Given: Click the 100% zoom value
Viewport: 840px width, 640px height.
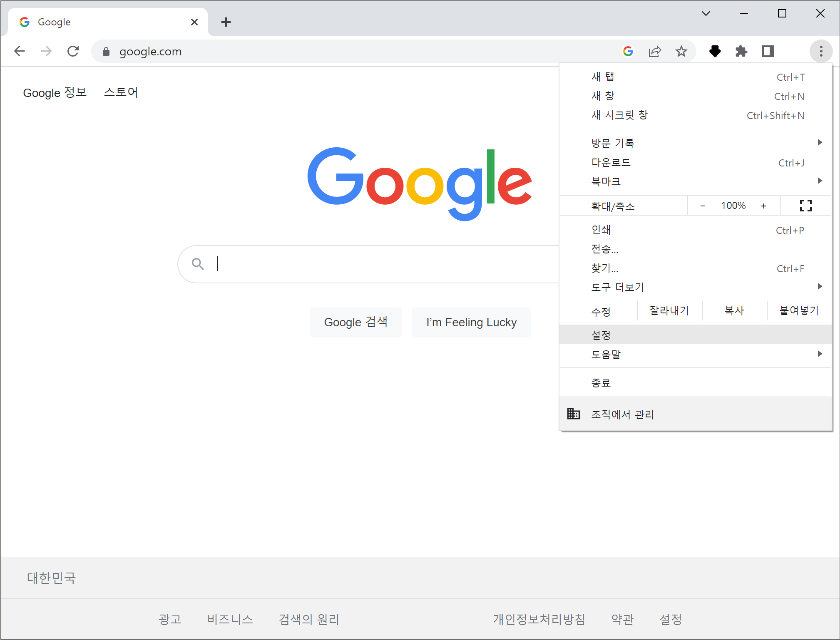Looking at the screenshot, I should (x=733, y=206).
